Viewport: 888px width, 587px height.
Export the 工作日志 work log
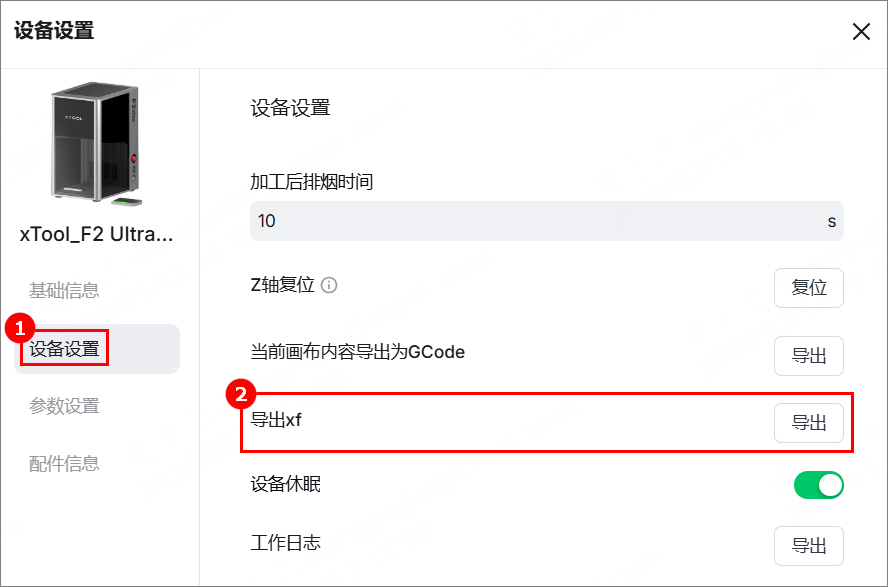click(x=809, y=546)
